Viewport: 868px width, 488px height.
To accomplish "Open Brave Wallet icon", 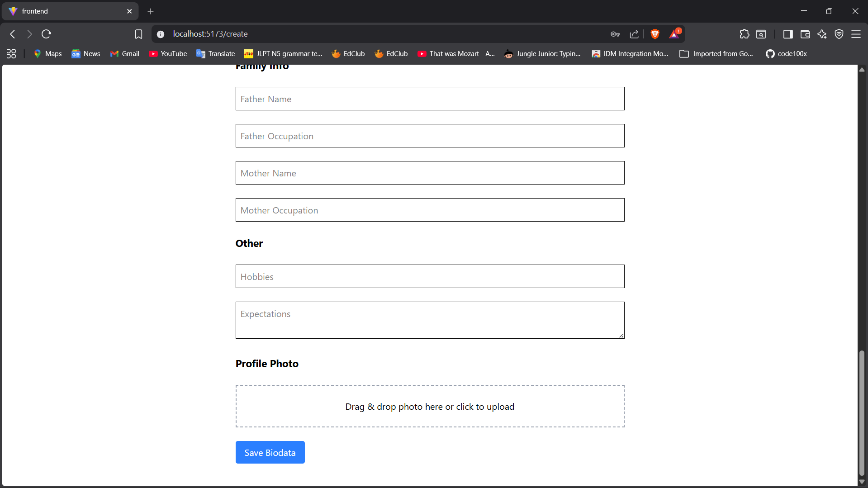I will pos(805,34).
